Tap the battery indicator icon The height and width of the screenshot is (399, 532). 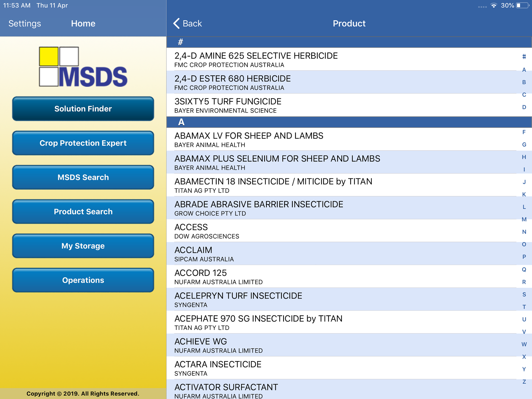[522, 5]
